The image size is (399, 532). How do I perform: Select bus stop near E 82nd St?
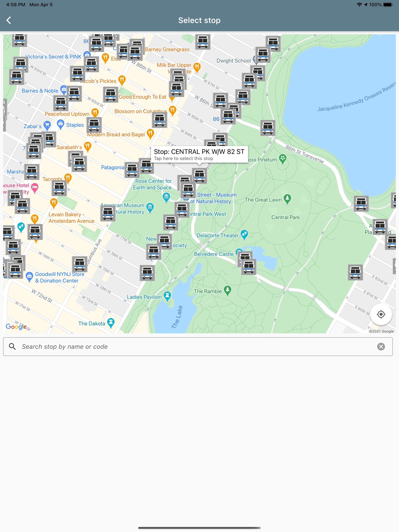[355, 272]
